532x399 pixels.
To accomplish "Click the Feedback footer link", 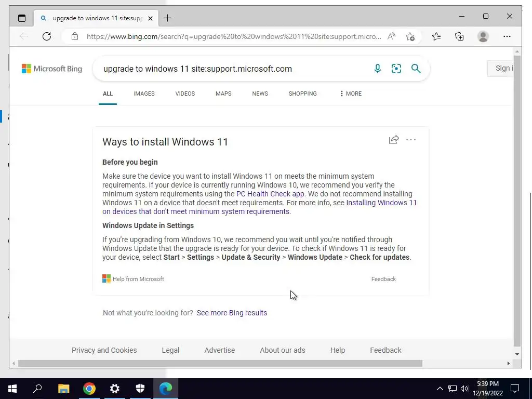I will (x=385, y=350).
